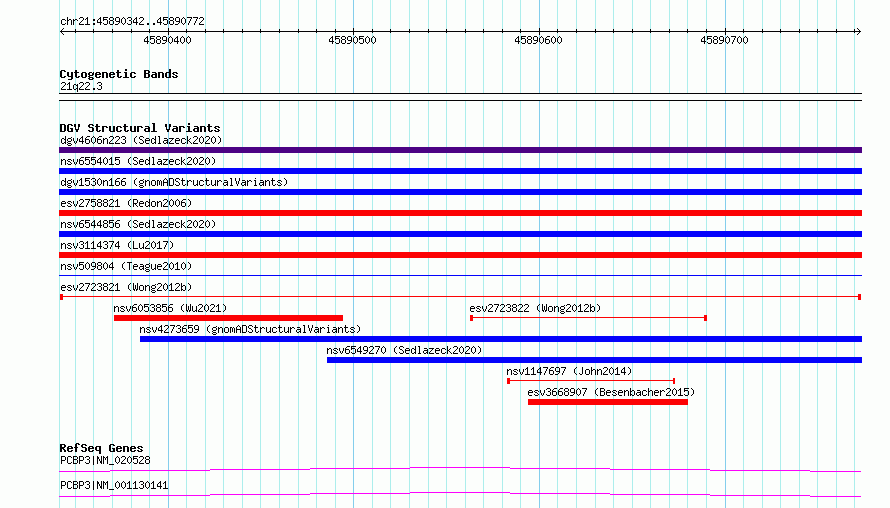Open variant nsv6554015 (Sedlazeck2020) label
The width and height of the screenshot is (890, 508).
click(138, 161)
